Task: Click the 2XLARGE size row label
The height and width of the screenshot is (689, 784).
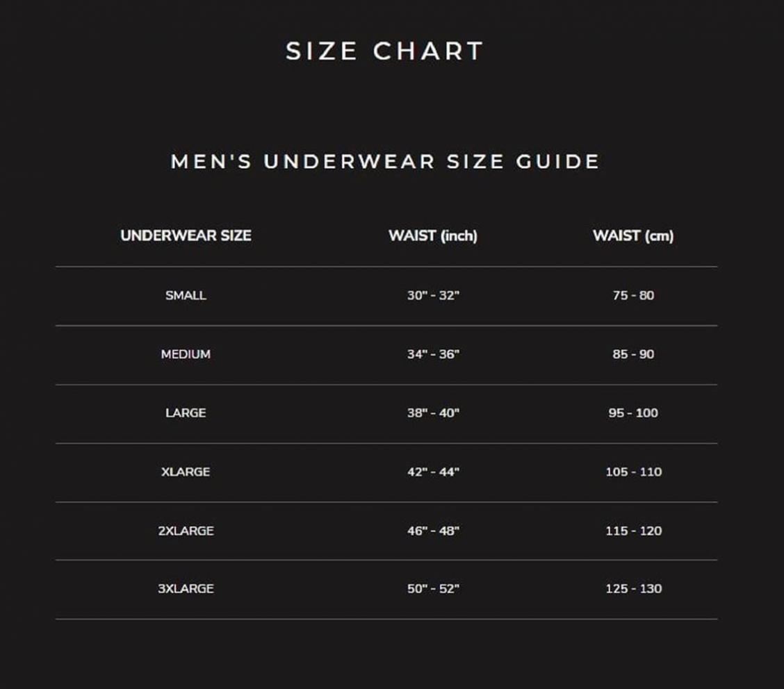Action: pyautogui.click(x=186, y=531)
